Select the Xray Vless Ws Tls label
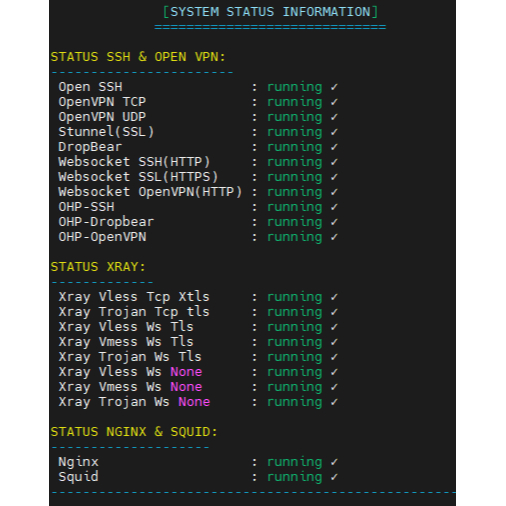This screenshot has width=506, height=506. point(126,327)
